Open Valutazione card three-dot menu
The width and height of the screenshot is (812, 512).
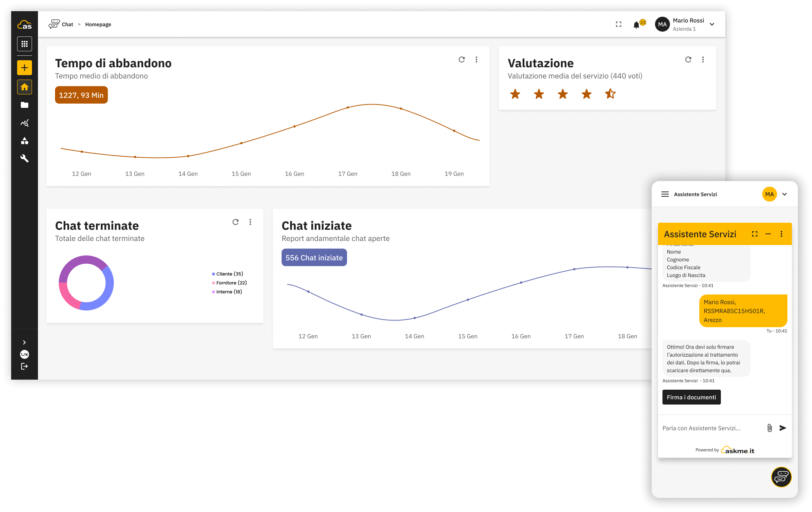pyautogui.click(x=703, y=59)
